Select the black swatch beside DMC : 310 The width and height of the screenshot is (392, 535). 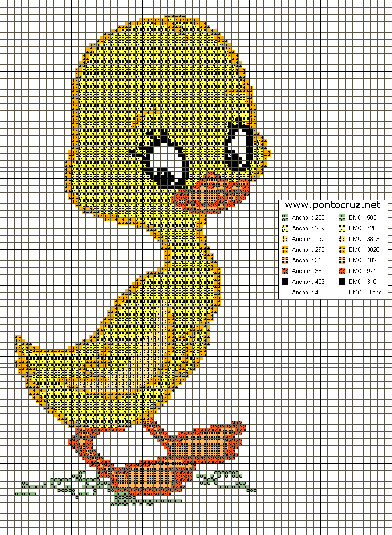(342, 282)
